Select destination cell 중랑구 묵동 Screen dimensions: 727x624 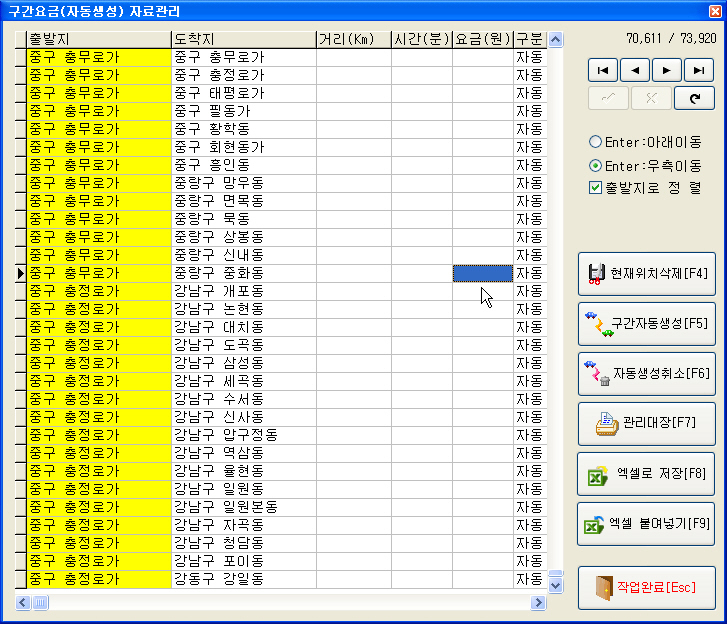[244, 219]
